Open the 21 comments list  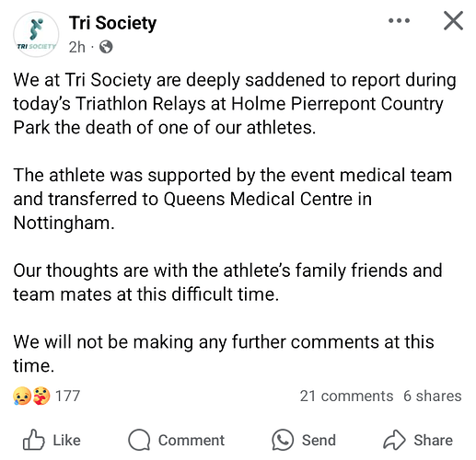[x=346, y=396]
